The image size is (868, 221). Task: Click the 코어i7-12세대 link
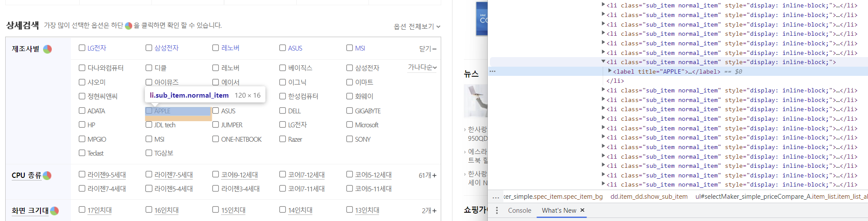coord(306,175)
